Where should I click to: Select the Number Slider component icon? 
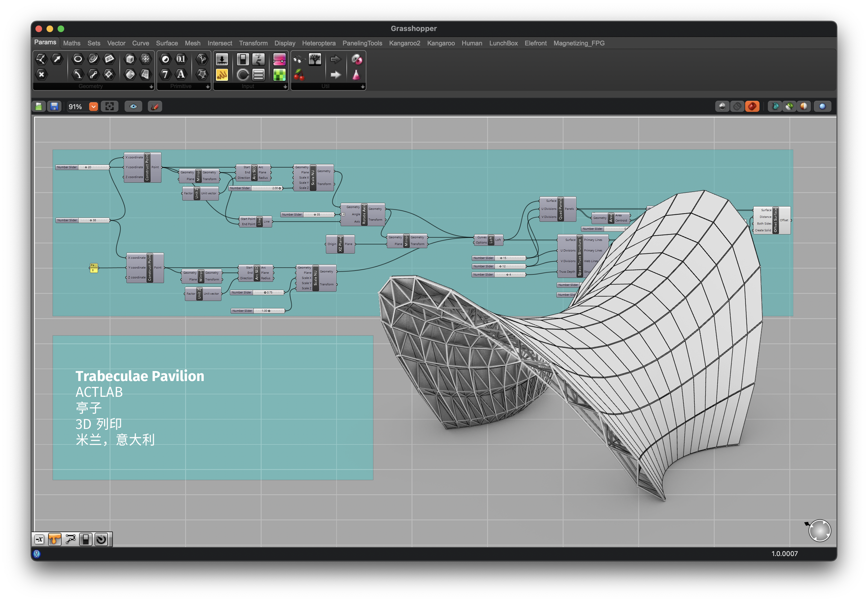[222, 59]
